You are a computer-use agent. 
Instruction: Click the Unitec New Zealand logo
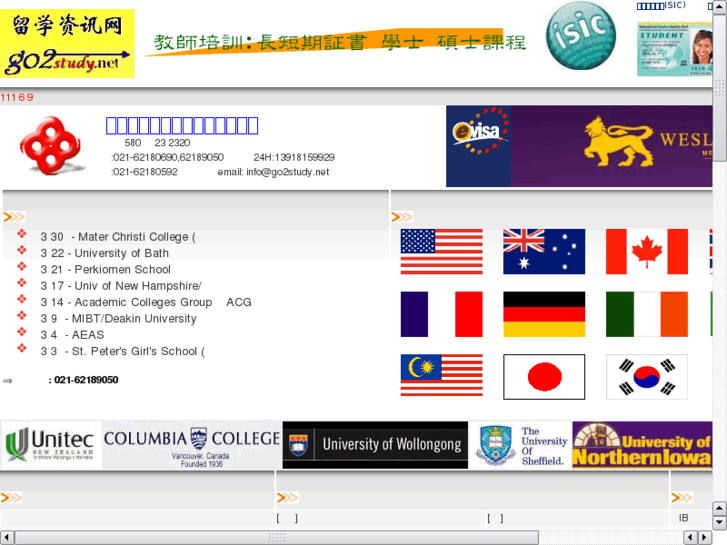coord(51,445)
